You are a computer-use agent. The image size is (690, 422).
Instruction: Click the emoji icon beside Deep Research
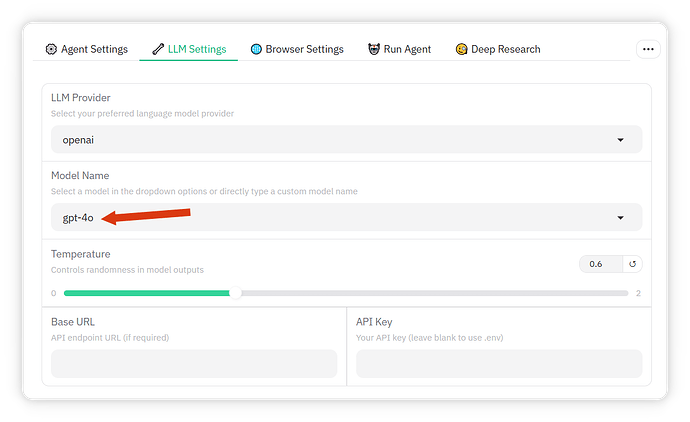tap(461, 49)
